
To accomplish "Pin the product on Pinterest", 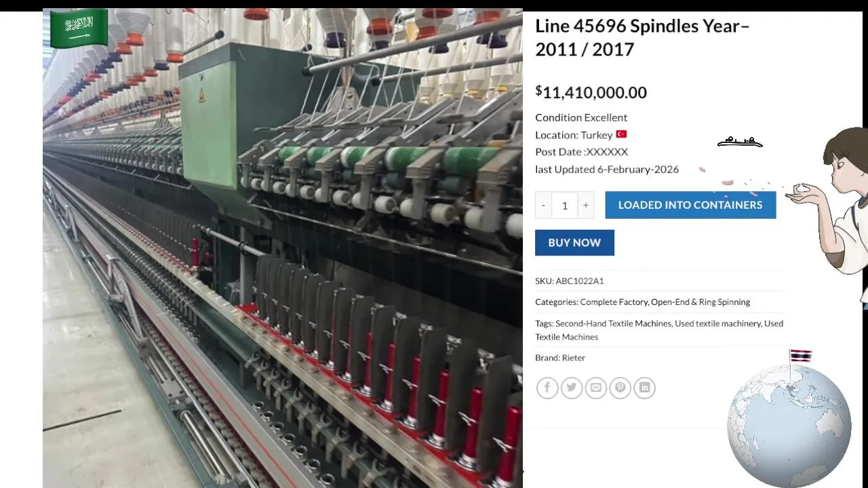I will click(620, 388).
